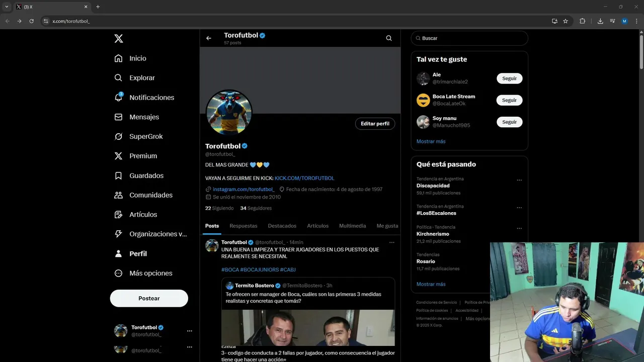644x362 pixels.
Task: Click #BOCA hashtag
Action: [x=230, y=270]
